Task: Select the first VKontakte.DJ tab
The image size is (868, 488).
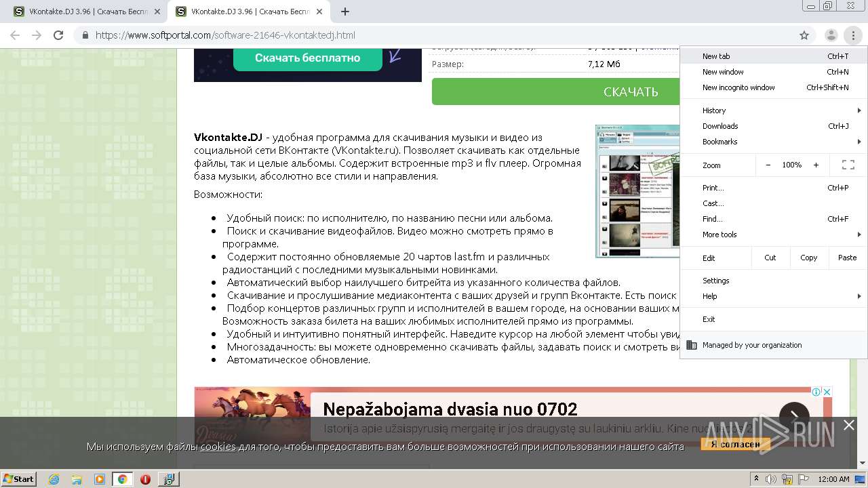Action: click(85, 12)
